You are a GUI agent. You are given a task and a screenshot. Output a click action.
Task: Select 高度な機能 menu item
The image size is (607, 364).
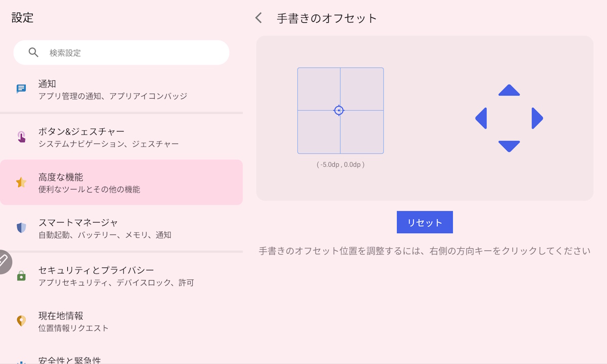121,183
